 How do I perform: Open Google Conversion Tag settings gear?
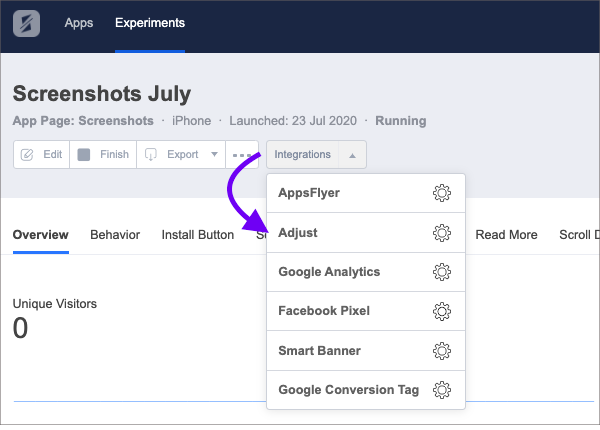442,390
